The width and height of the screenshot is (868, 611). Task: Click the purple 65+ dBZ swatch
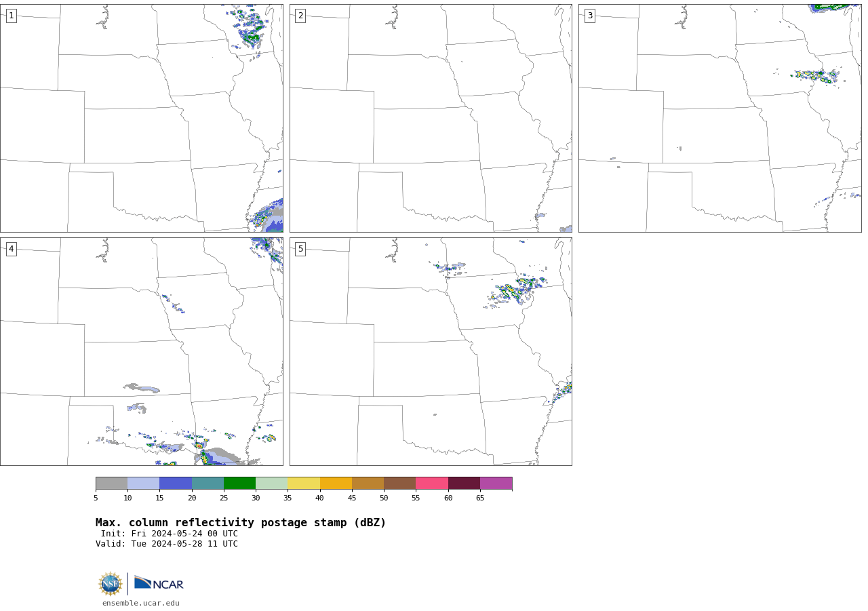point(496,483)
